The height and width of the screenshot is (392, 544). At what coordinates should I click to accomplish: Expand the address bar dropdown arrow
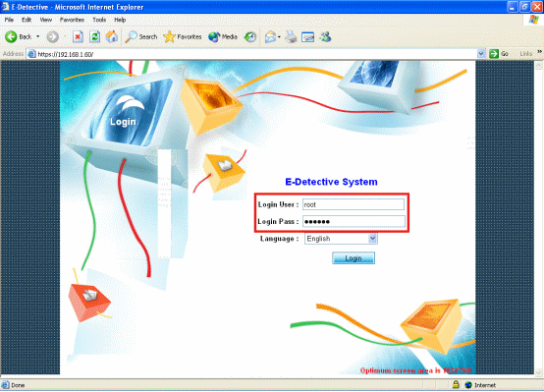481,54
